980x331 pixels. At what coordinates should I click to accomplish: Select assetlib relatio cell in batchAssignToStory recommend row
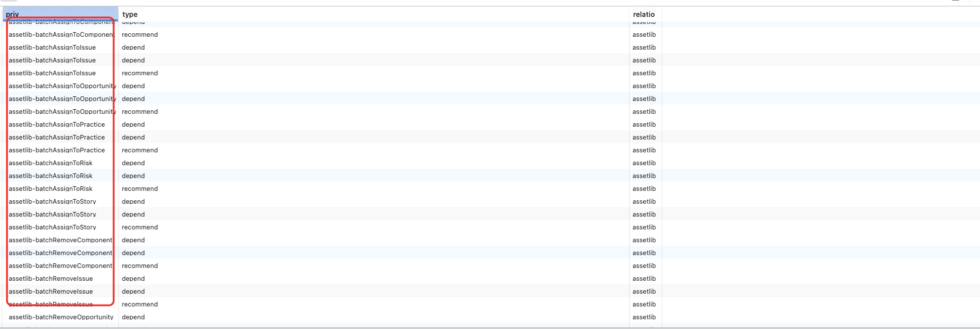644,227
